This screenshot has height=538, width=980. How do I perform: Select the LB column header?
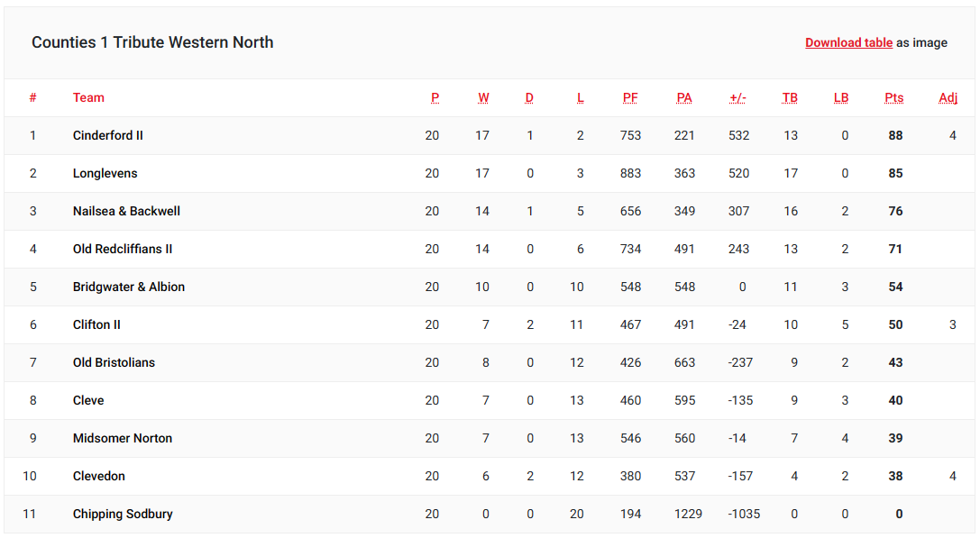840,97
